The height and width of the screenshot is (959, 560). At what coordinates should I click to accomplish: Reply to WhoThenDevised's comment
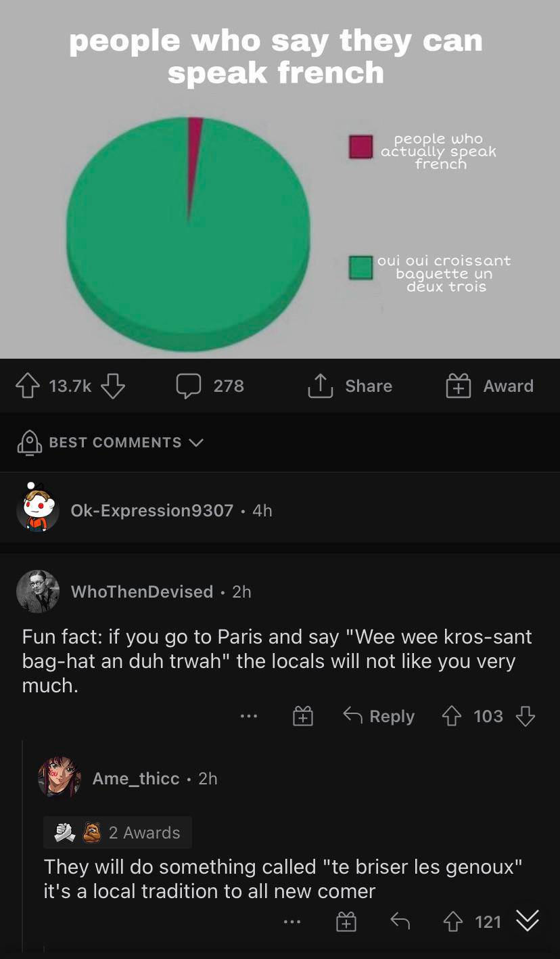pos(379,716)
